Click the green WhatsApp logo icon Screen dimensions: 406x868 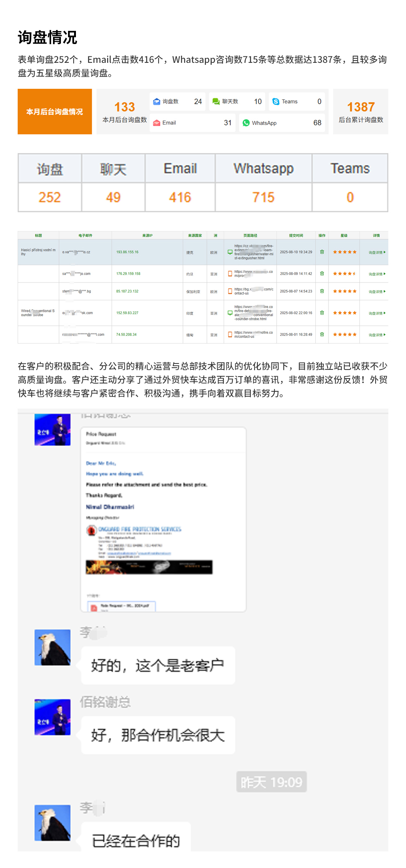246,123
